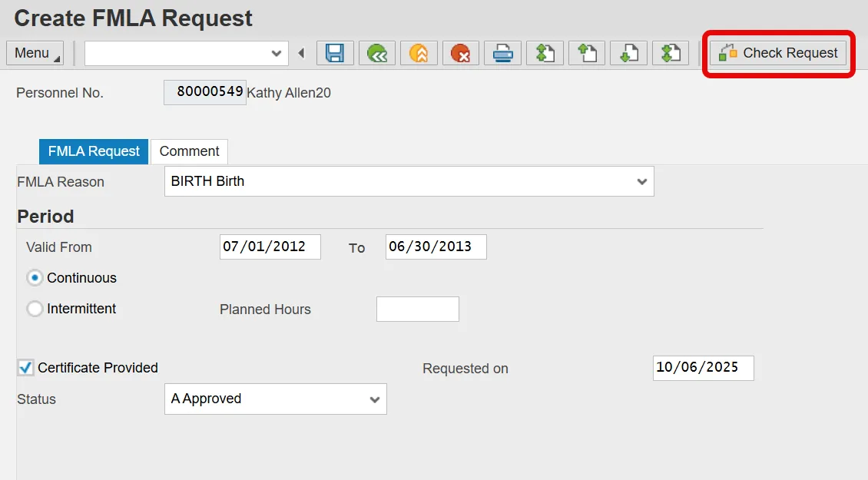Screen dimensions: 868x480
Task: Select the Intermittent radio button
Action: 35,309
